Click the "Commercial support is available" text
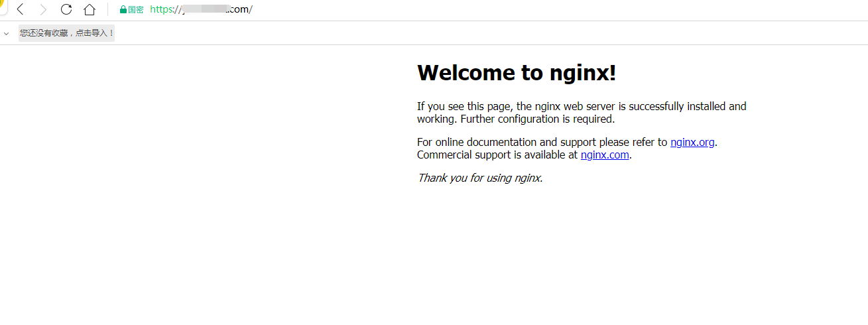Screen dimensions: 868x325 [497, 155]
